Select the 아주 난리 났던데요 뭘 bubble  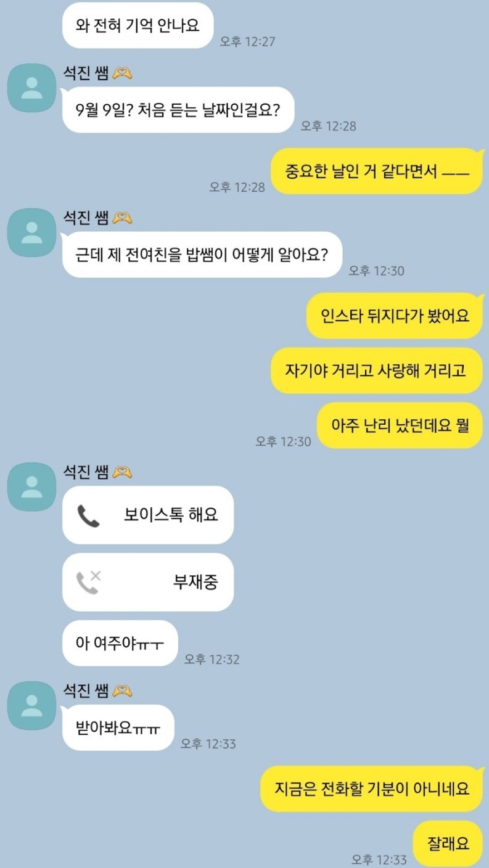click(400, 425)
